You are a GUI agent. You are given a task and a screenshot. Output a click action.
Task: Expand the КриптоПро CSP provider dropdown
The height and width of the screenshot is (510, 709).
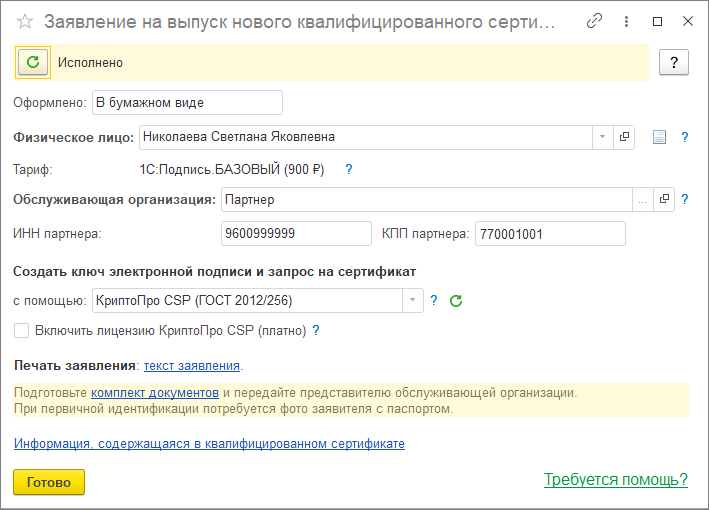tap(412, 299)
